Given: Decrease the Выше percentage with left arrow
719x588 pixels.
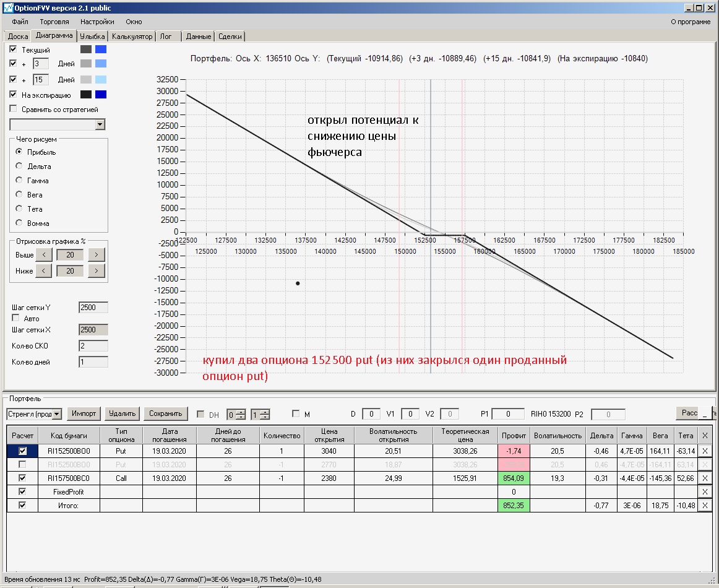Looking at the screenshot, I should tap(43, 254).
